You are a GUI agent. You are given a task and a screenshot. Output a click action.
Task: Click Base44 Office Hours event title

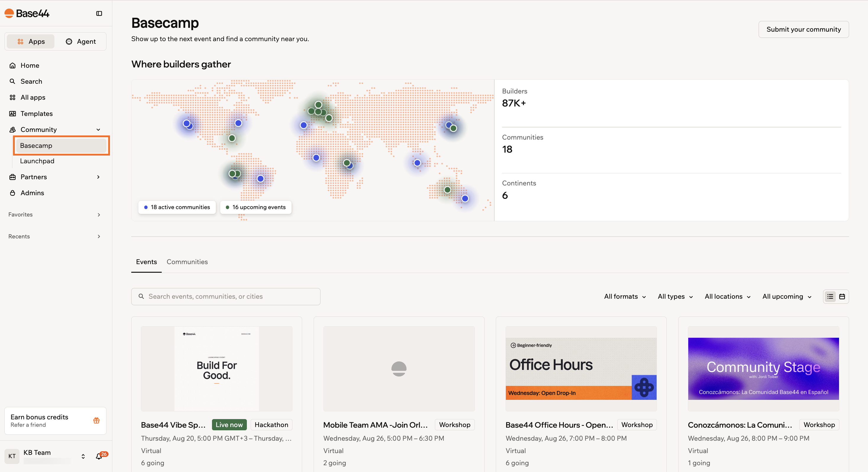click(x=559, y=425)
